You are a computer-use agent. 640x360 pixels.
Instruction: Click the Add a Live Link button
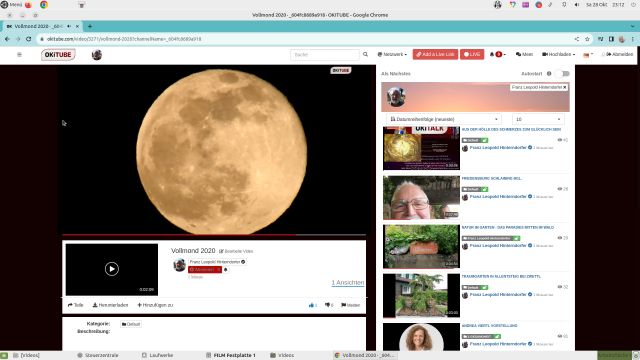tap(435, 54)
